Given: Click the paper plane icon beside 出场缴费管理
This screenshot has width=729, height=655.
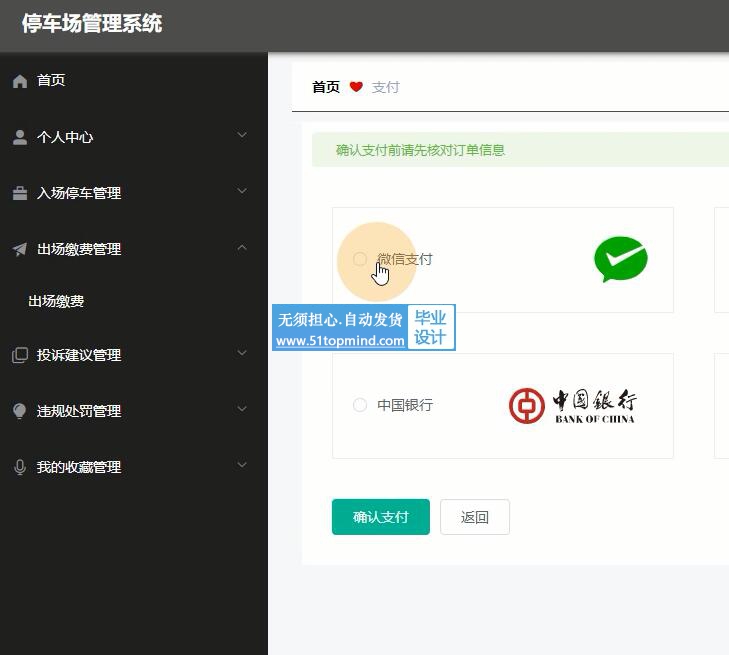Looking at the screenshot, I should tap(20, 249).
